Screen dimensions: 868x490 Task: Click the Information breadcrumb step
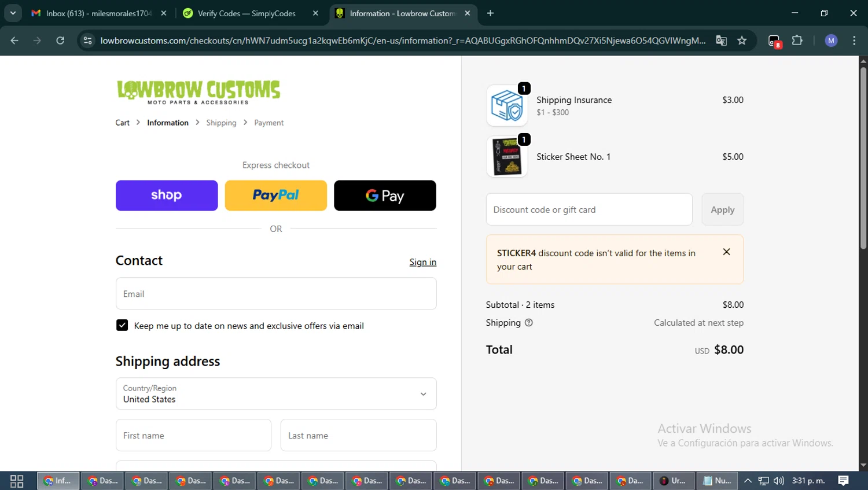tap(168, 123)
